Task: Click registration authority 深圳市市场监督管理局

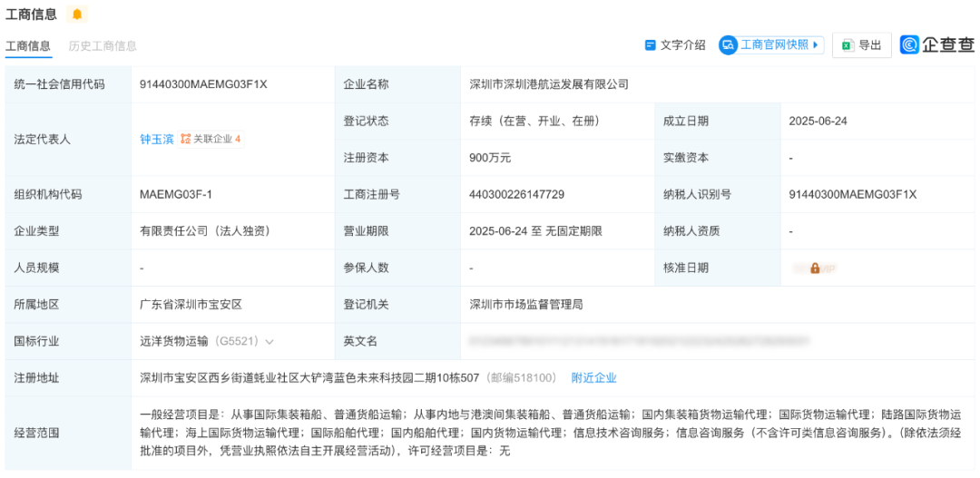Action: (526, 305)
